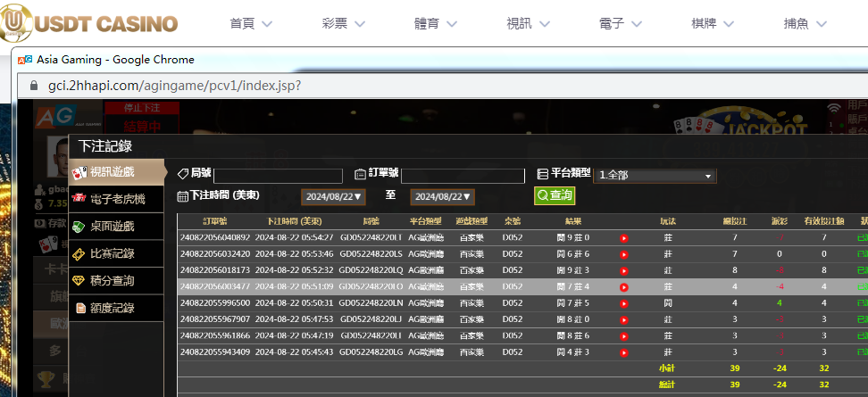Click the 視訊遊戲 poker cards icon
Image resolution: width=868 pixels, height=397 pixels.
pos(80,172)
